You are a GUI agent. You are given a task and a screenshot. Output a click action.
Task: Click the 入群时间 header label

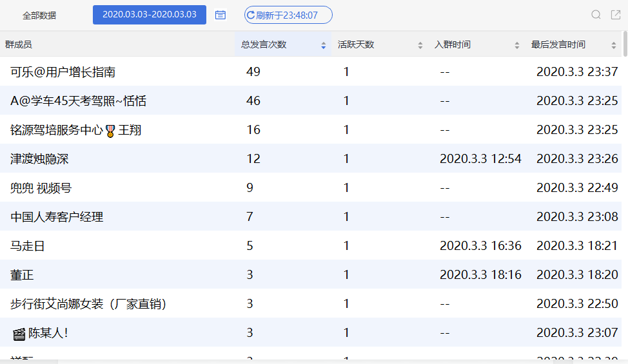(x=453, y=44)
